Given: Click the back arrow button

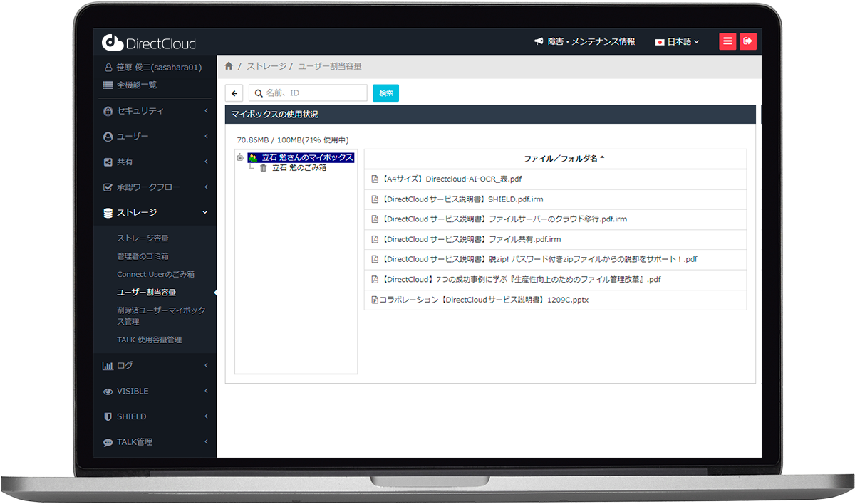Looking at the screenshot, I should 234,93.
